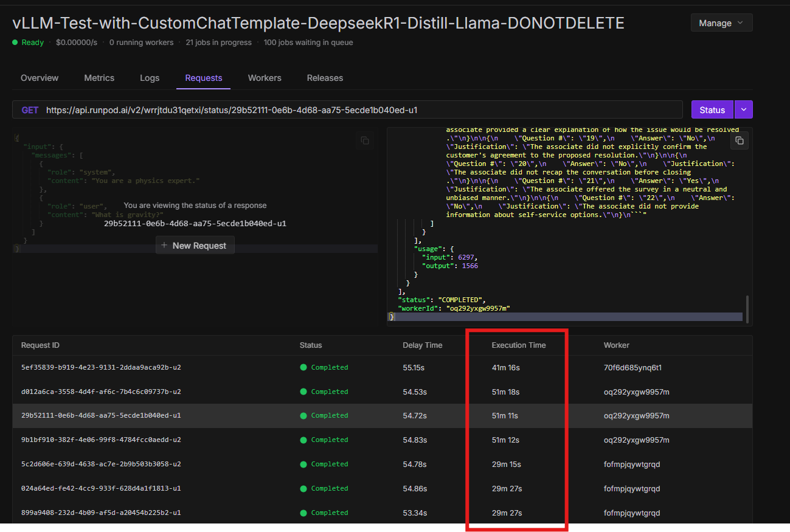Open the Metrics tab

tap(99, 78)
